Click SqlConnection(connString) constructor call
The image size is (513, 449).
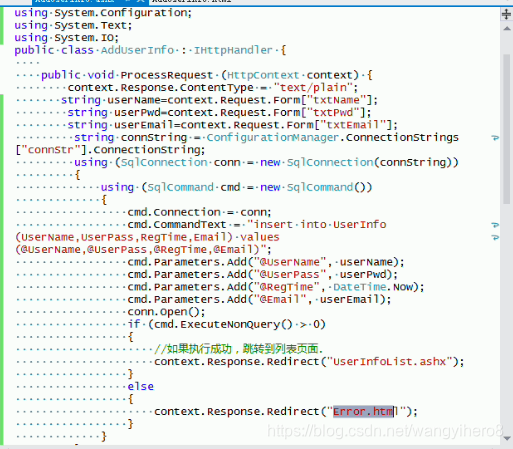point(369,163)
